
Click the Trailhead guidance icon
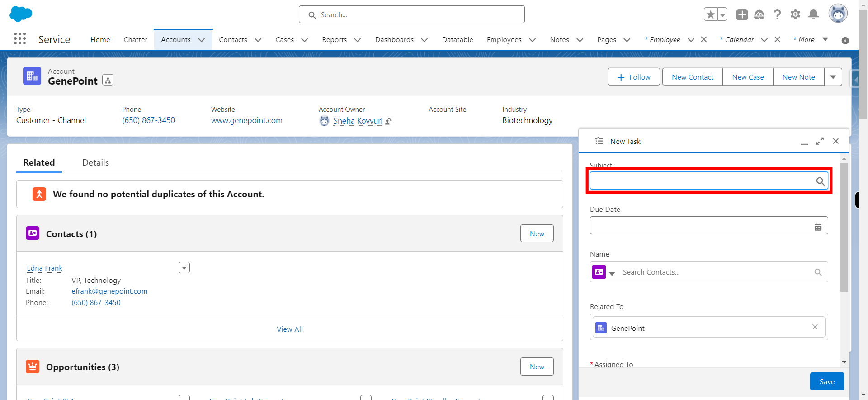point(759,14)
